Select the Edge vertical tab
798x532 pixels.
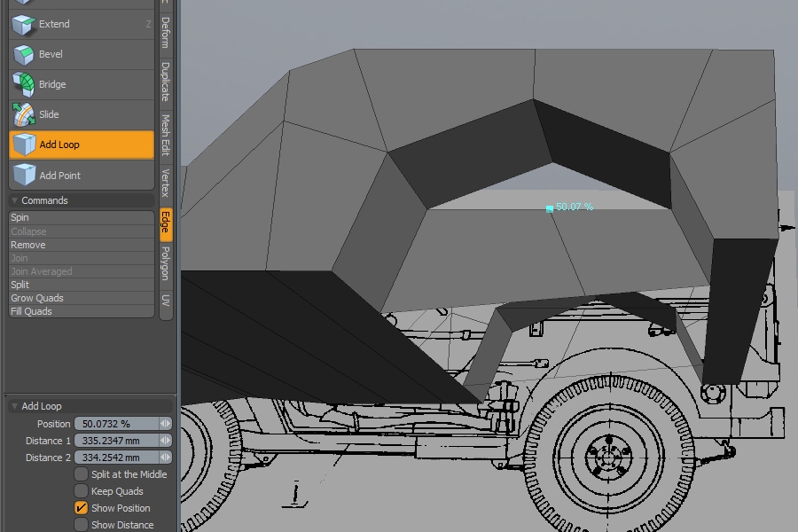click(x=166, y=223)
